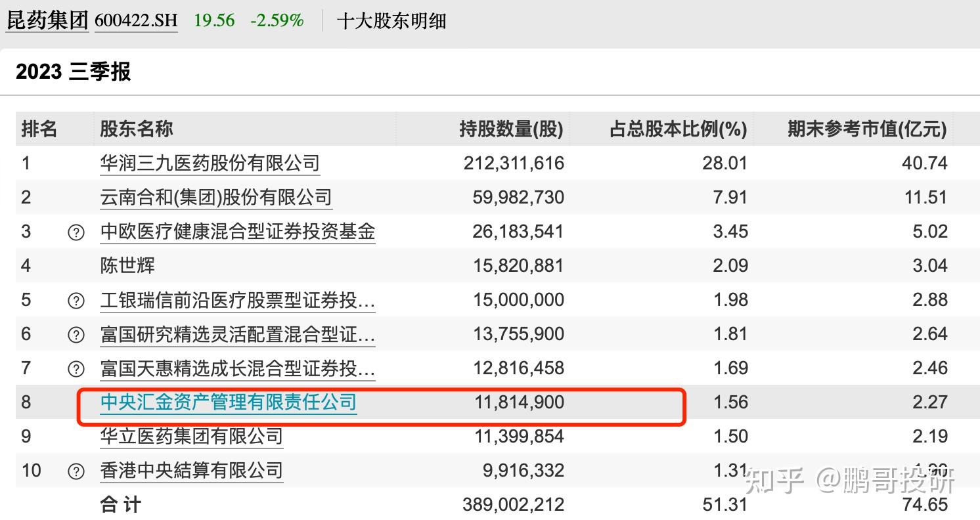Click the 3.45 percentage cell
The width and height of the screenshot is (980, 520).
coord(730,231)
